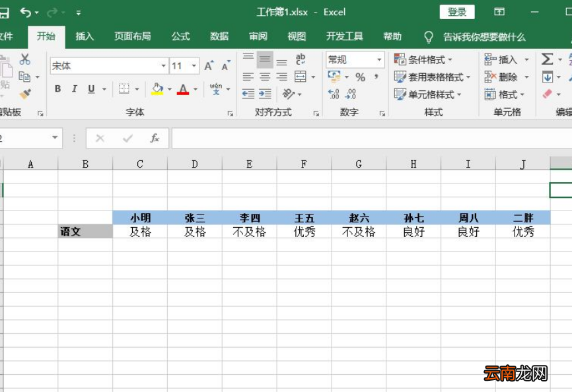This screenshot has height=392, width=572.
Task: Open the number format 常规 dropdown
Action: pyautogui.click(x=379, y=59)
